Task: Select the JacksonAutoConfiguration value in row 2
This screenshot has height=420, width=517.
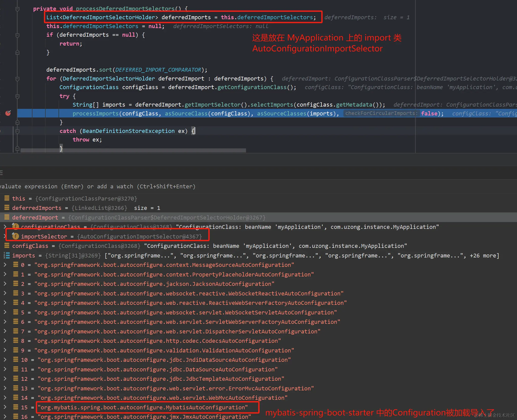Action: [x=154, y=284]
